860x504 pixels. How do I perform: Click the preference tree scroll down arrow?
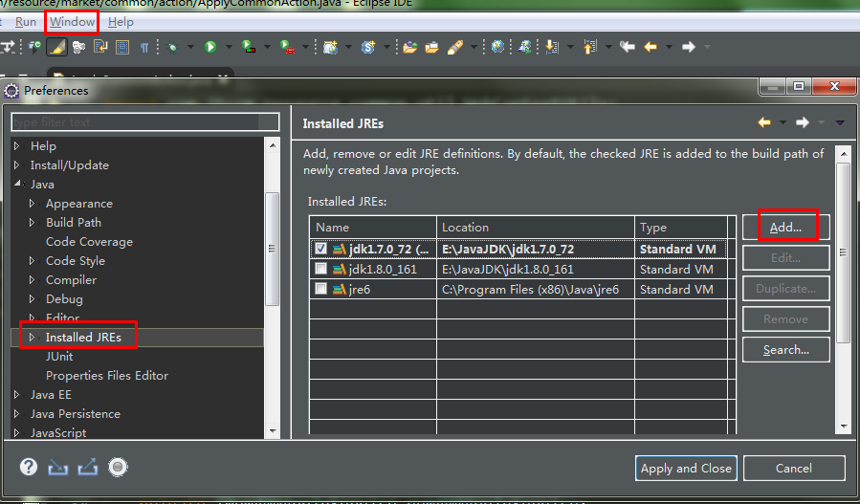point(273,431)
